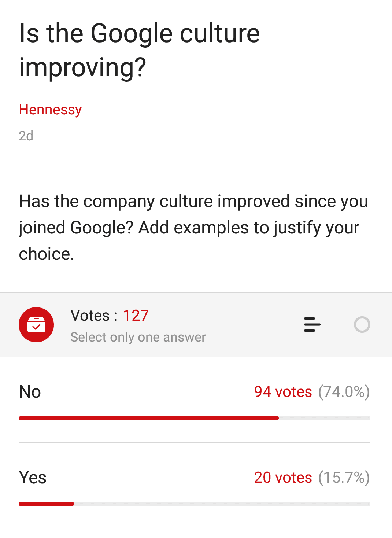The image size is (392, 538).
Task: Select the circular radio view toggle
Action: click(362, 325)
